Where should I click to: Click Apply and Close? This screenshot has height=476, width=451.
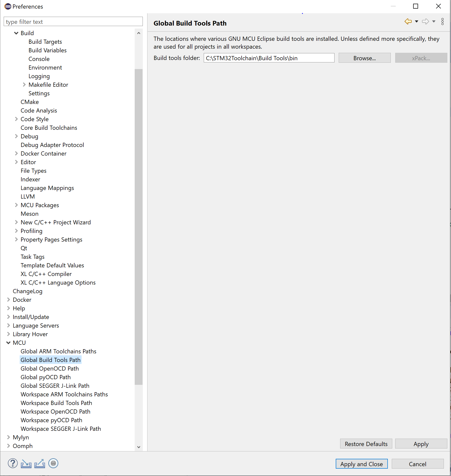tap(362, 464)
